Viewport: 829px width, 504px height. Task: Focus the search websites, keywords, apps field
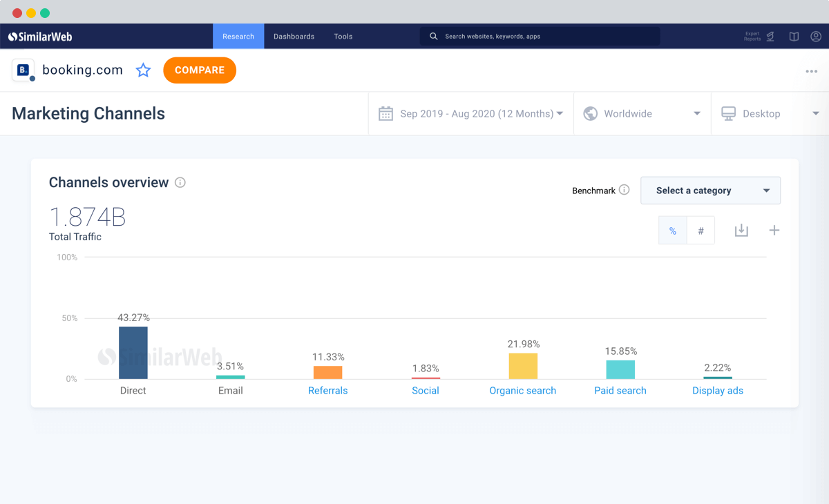[540, 37]
